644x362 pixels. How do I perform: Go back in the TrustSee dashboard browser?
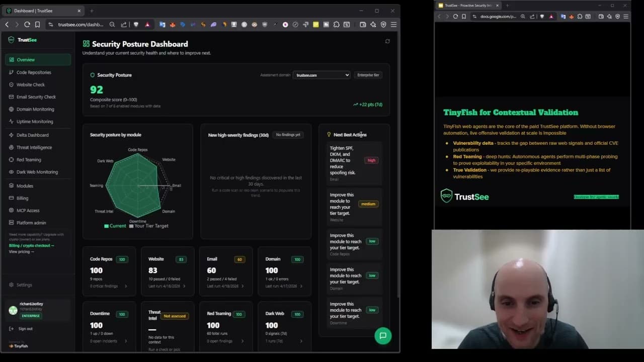pos(7,24)
